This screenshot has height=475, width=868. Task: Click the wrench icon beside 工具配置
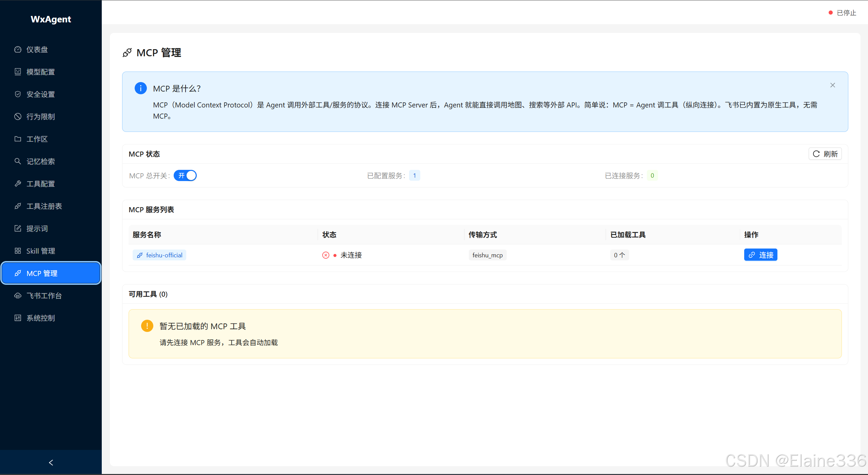click(18, 184)
